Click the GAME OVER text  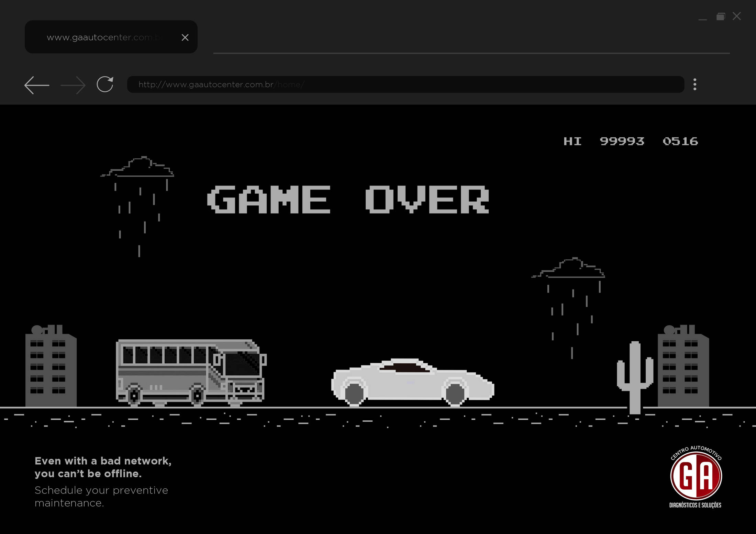pyautogui.click(x=348, y=200)
